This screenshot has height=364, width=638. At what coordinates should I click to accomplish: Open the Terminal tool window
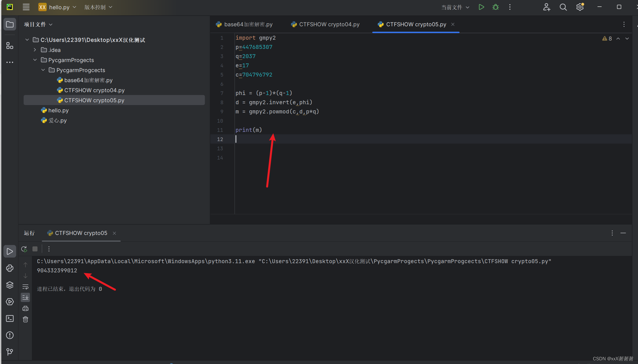pyautogui.click(x=10, y=318)
